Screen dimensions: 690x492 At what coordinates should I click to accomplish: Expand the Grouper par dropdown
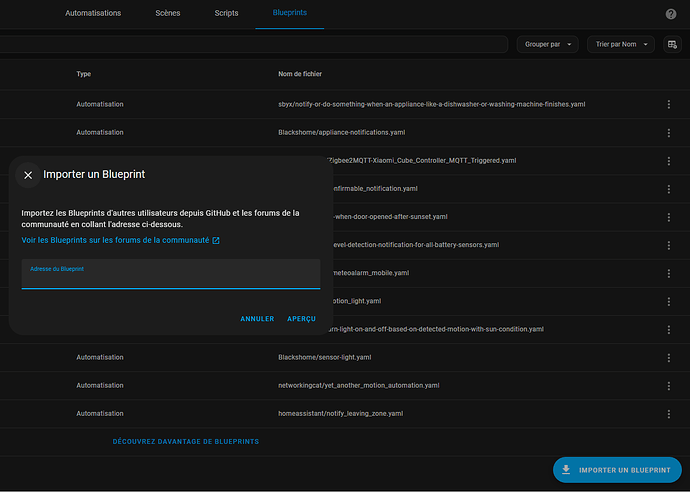coord(548,44)
